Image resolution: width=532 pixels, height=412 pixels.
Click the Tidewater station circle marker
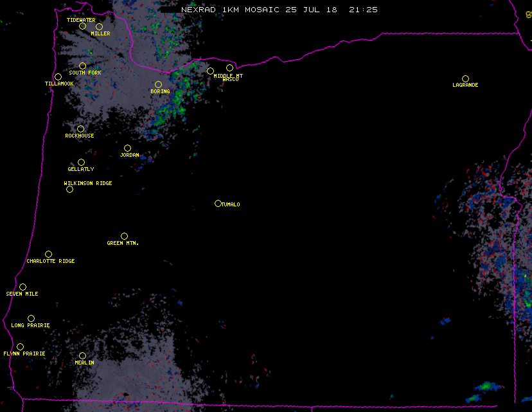coord(82,26)
